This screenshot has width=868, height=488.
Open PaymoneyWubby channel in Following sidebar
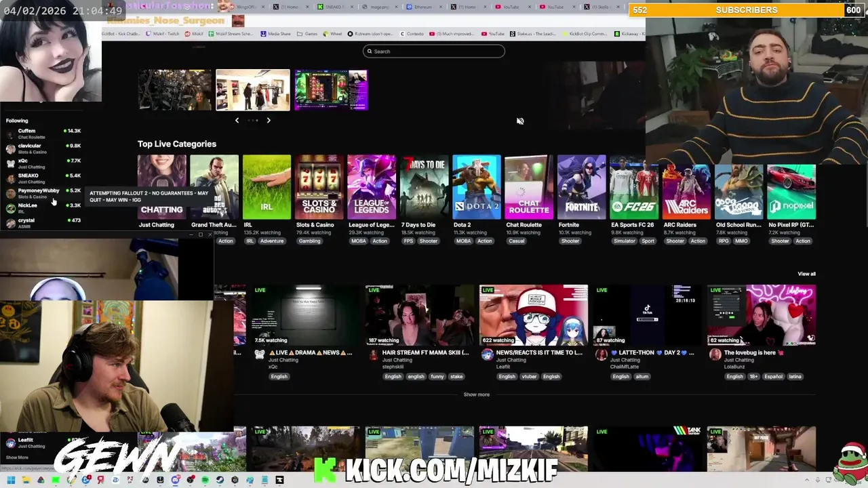coord(43,193)
